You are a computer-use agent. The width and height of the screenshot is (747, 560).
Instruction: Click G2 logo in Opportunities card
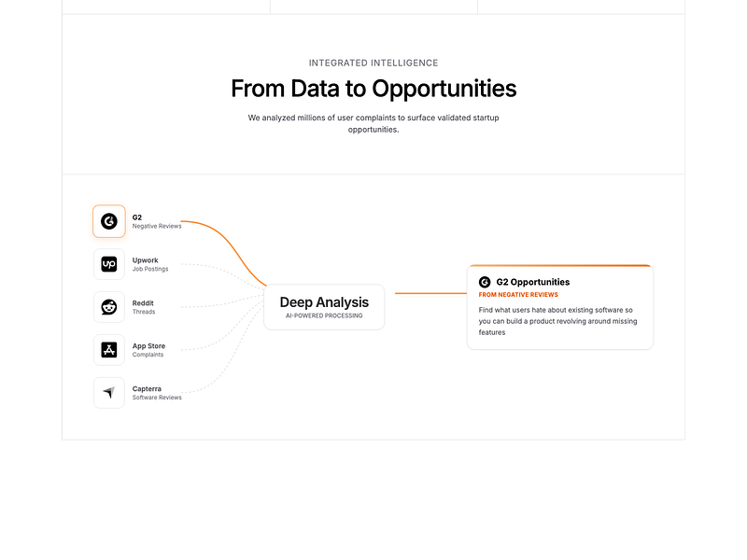pos(485,282)
